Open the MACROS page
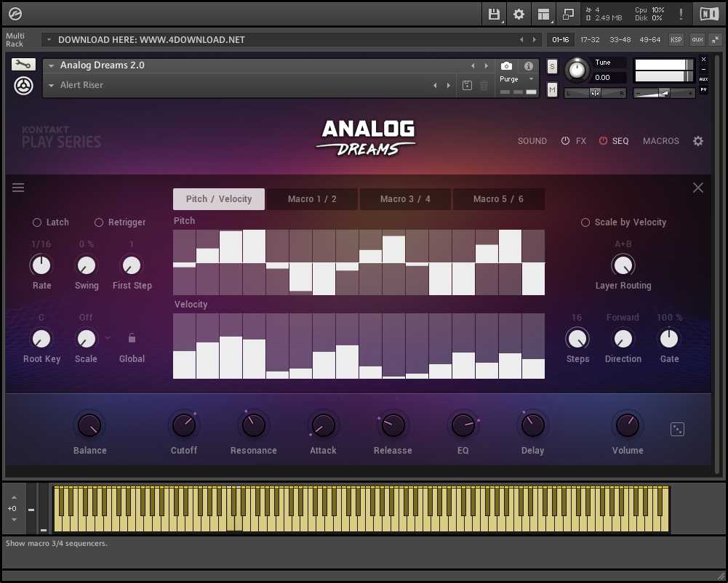Screen dimensions: 728x583 660,140
